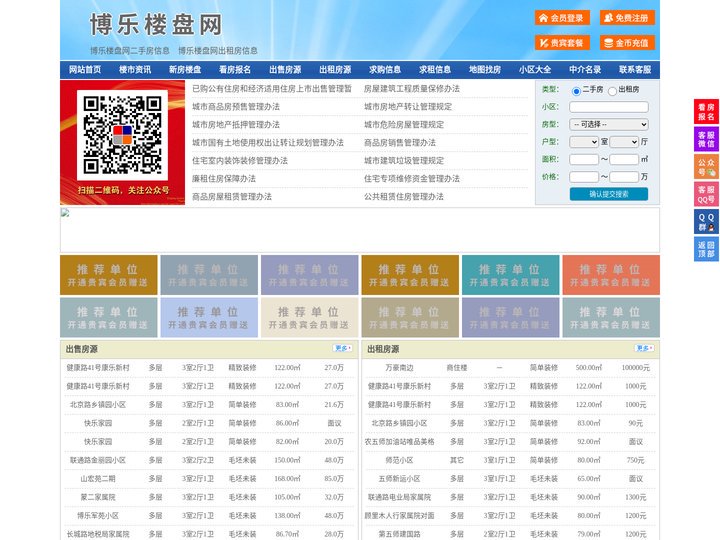Screen dimensions: 720x540
Task: Click 博乐楼盘网出租房信息 header link
Action: pos(218,51)
